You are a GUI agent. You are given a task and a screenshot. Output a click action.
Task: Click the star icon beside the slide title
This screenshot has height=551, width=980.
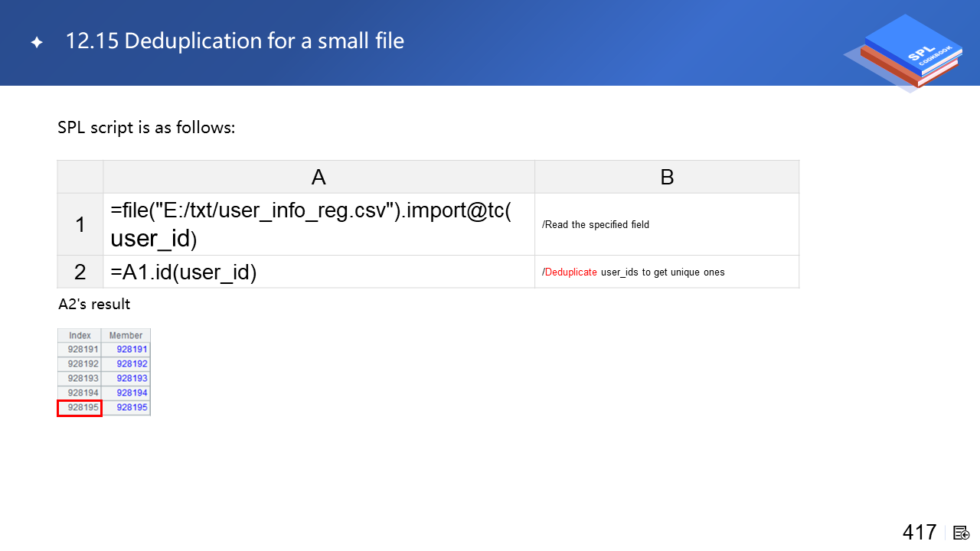pos(37,43)
